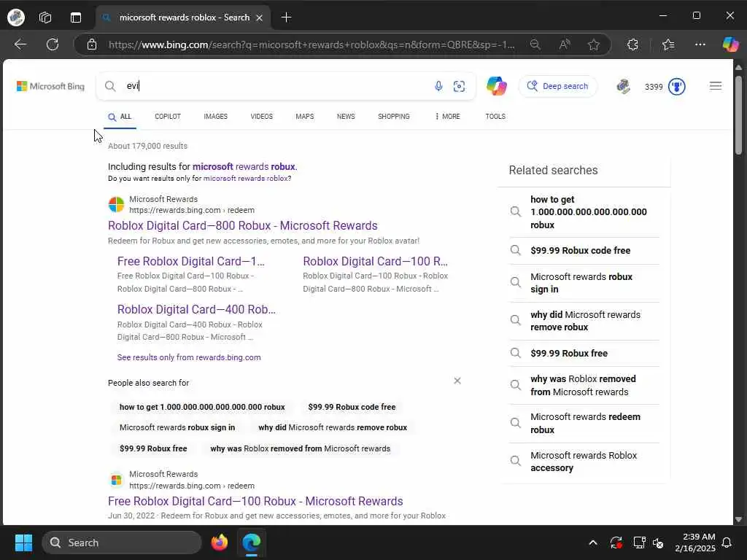Open the workspaces icon in title bar
747x560 pixels.
(x=45, y=17)
